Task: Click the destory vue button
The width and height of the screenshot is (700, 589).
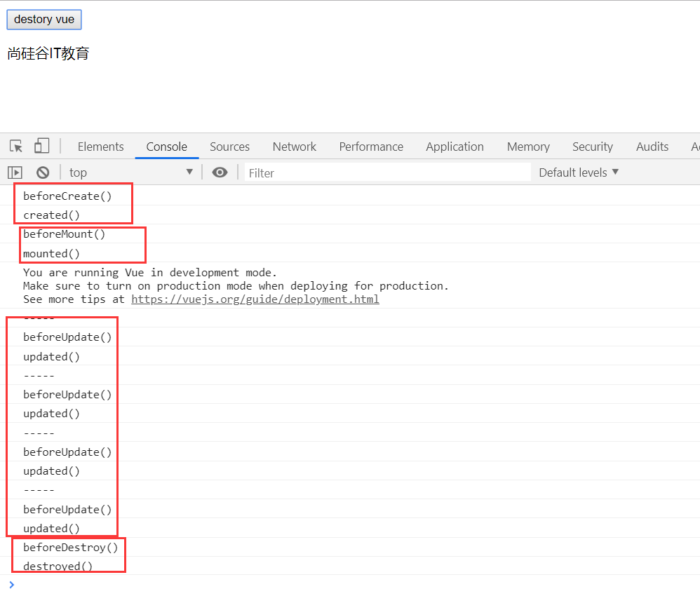Action: coord(43,20)
